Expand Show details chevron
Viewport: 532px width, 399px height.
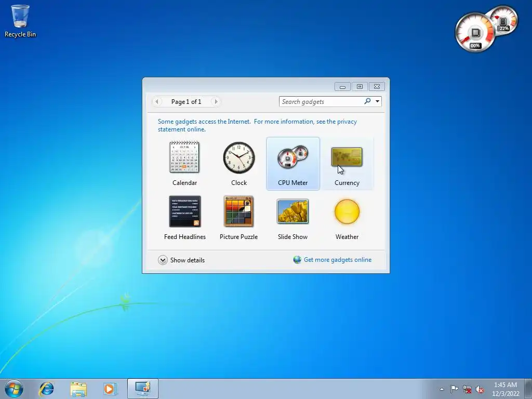click(x=163, y=260)
